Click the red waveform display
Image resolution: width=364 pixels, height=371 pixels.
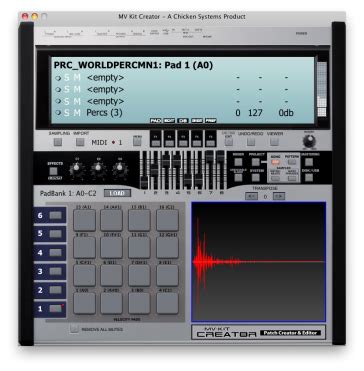(258, 262)
